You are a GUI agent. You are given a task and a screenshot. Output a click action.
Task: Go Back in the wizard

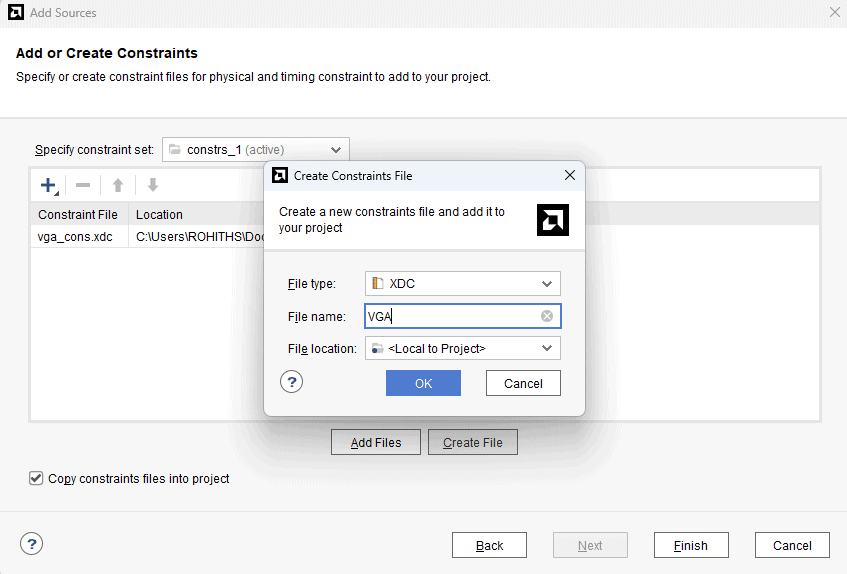(489, 545)
